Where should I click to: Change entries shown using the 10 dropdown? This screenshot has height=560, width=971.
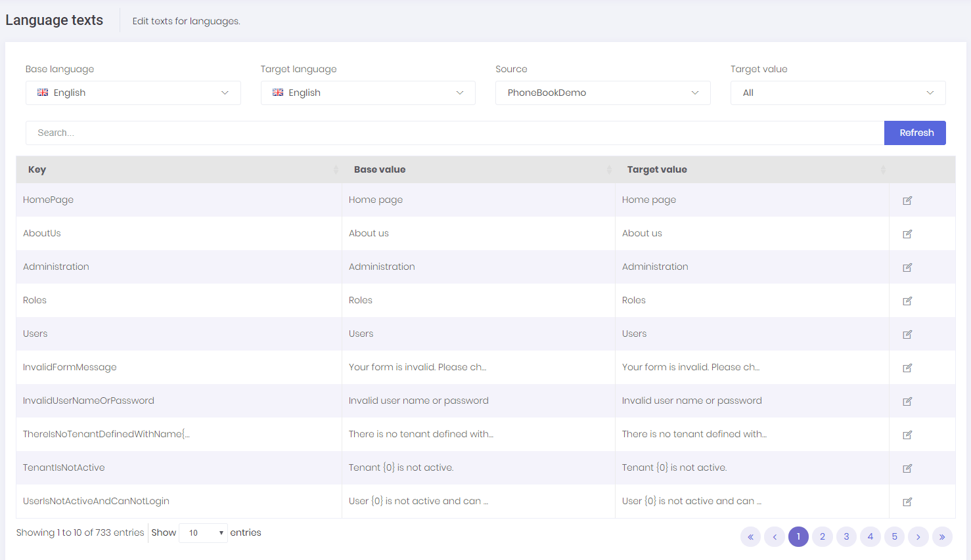click(x=203, y=532)
